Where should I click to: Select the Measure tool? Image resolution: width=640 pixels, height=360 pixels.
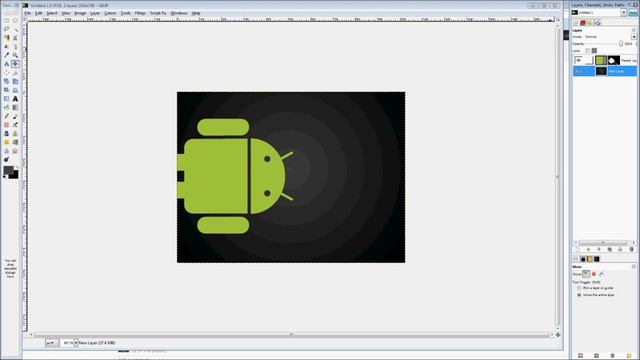click(7, 64)
